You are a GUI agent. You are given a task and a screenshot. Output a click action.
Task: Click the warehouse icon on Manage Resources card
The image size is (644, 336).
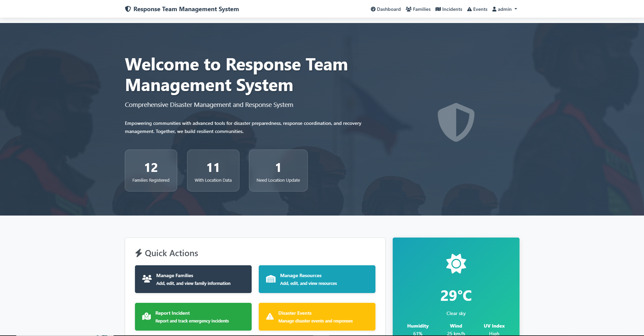tap(271, 279)
